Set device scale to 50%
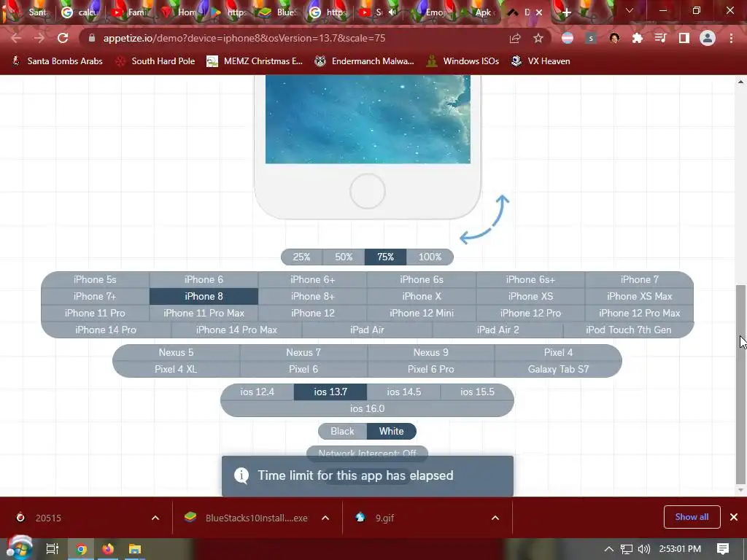The width and height of the screenshot is (747, 560). click(344, 257)
